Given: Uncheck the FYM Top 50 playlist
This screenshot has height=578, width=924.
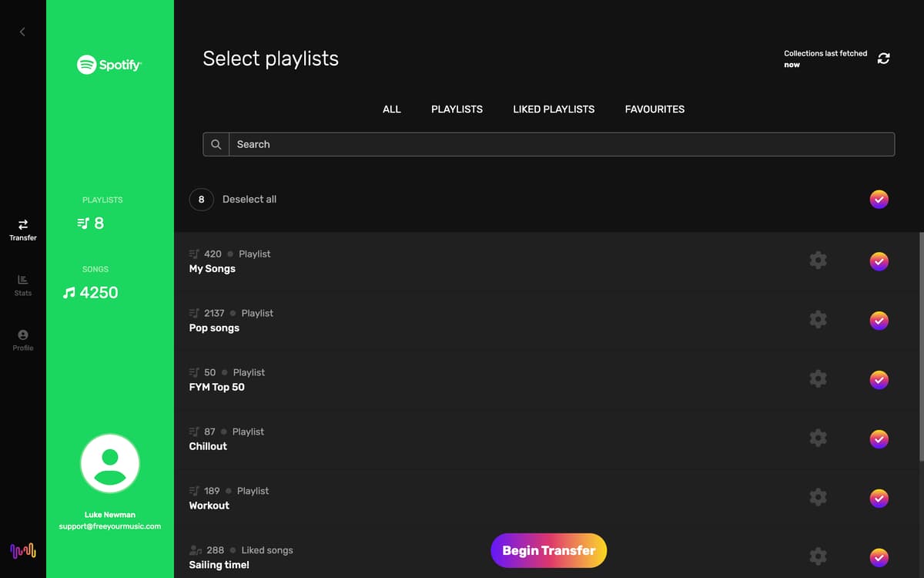Looking at the screenshot, I should coord(879,380).
